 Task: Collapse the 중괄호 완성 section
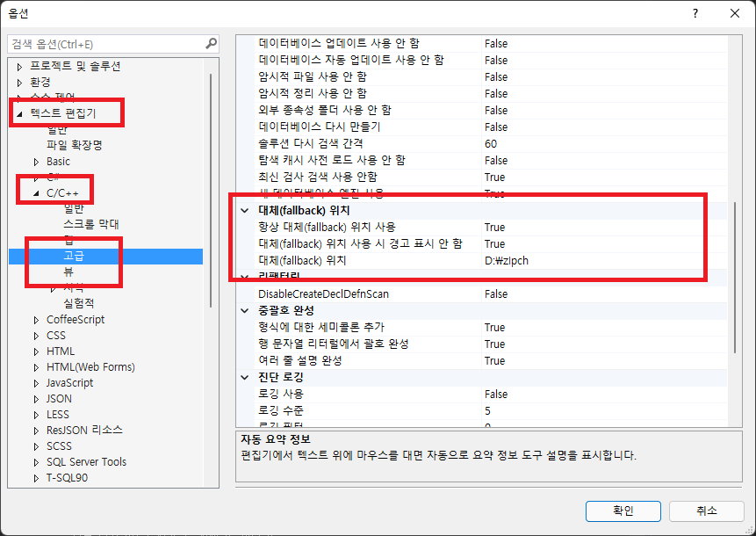pos(245,311)
